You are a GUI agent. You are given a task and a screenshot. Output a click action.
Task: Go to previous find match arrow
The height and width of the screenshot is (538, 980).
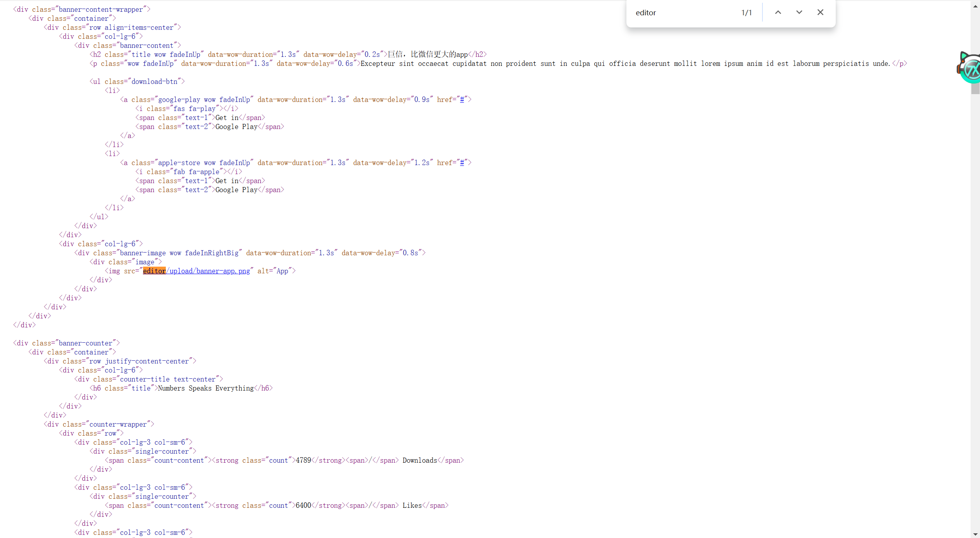coord(778,13)
